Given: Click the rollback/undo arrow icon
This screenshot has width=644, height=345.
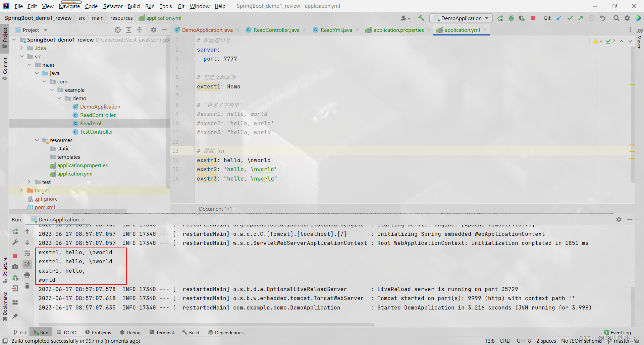Looking at the screenshot, I should (x=603, y=18).
